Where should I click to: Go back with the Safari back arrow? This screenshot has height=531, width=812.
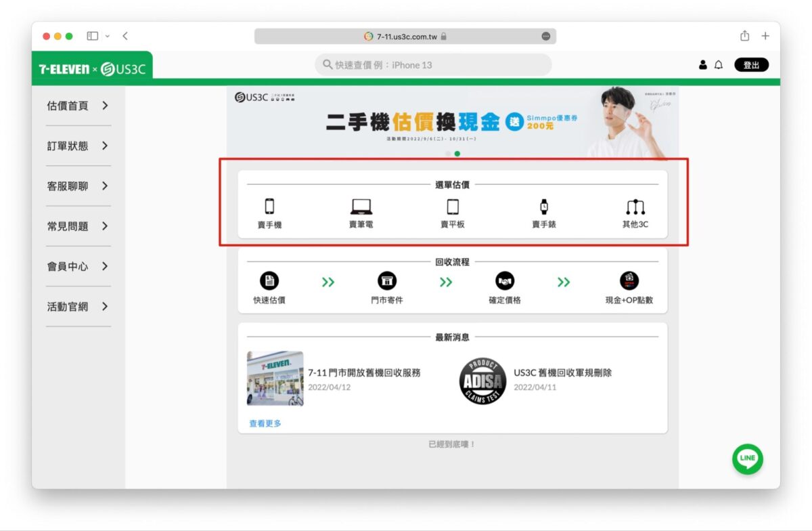125,36
